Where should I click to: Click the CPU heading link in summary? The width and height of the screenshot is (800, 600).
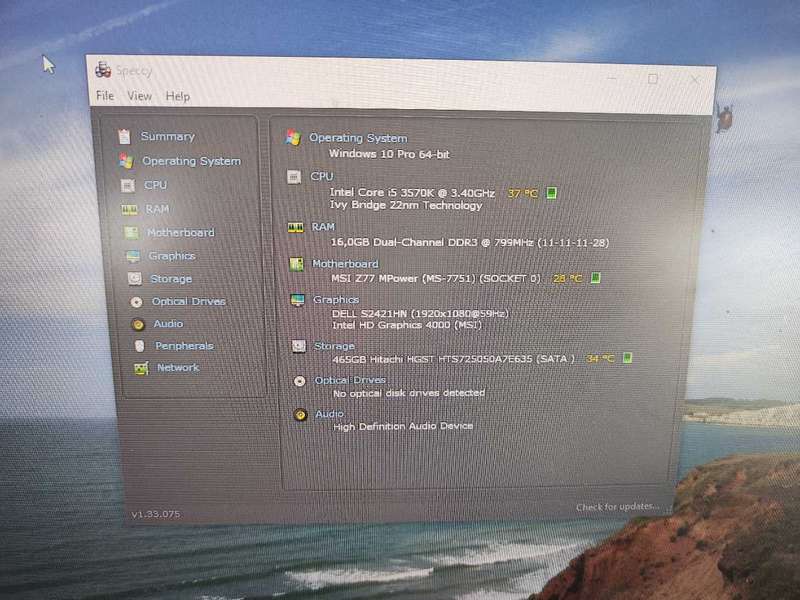[321, 176]
